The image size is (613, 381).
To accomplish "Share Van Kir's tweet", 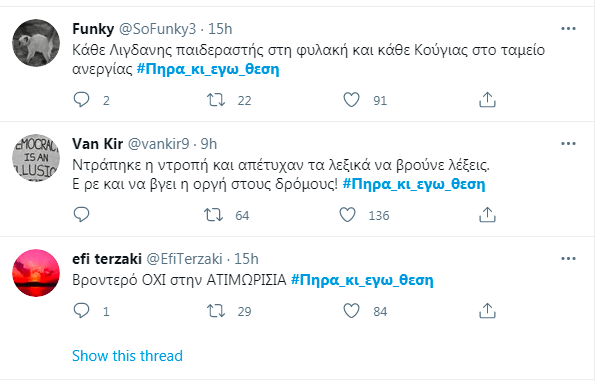I will (x=487, y=215).
